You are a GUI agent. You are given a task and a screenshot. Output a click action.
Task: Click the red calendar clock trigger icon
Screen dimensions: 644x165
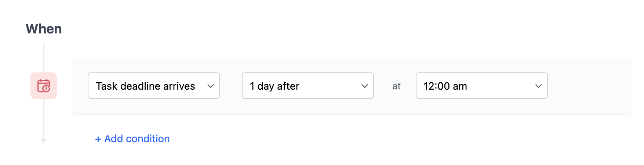coord(44,86)
